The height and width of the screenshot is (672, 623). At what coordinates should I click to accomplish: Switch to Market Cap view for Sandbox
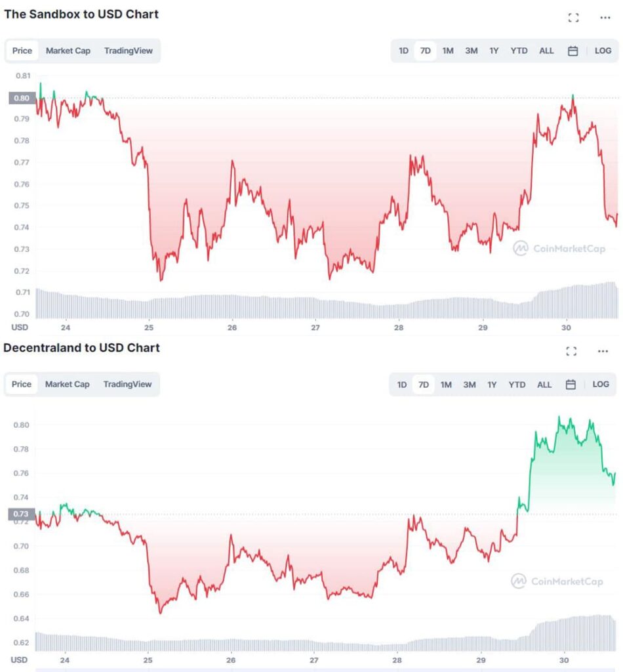68,51
